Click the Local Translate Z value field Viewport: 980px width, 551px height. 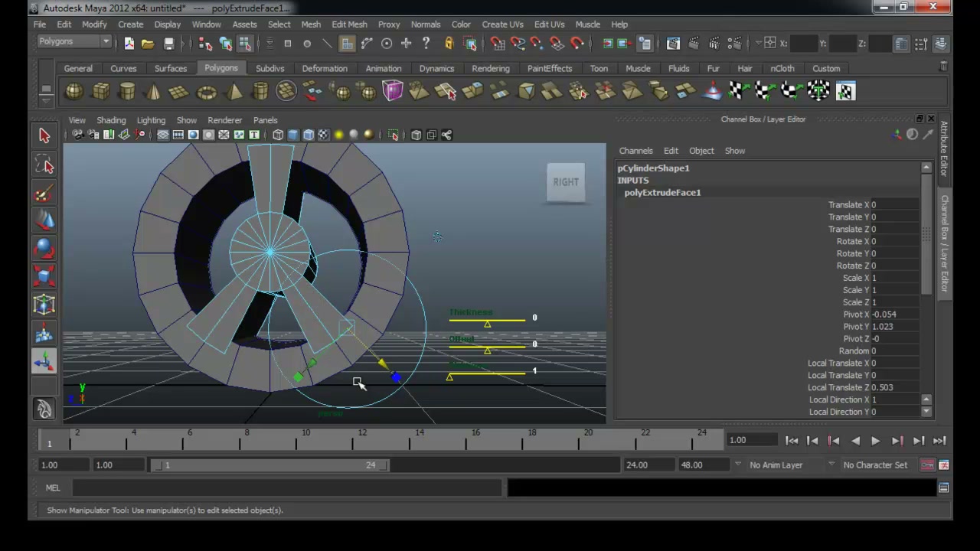click(894, 387)
